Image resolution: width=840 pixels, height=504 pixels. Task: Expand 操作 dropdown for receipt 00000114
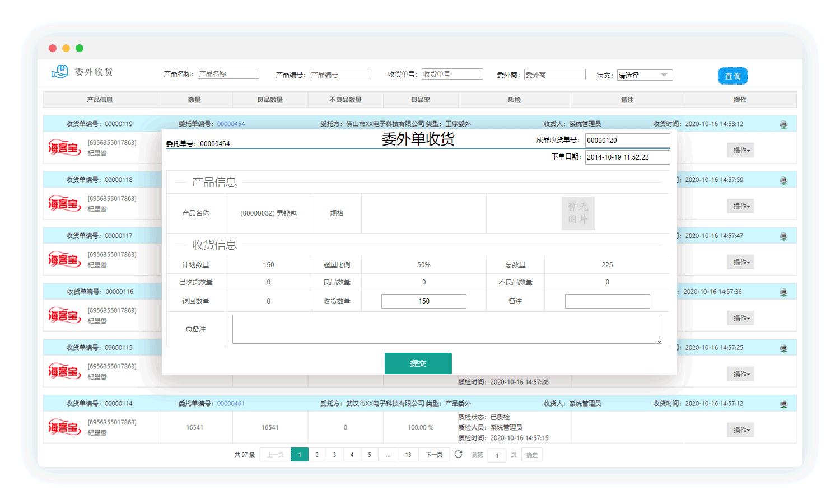pos(740,430)
